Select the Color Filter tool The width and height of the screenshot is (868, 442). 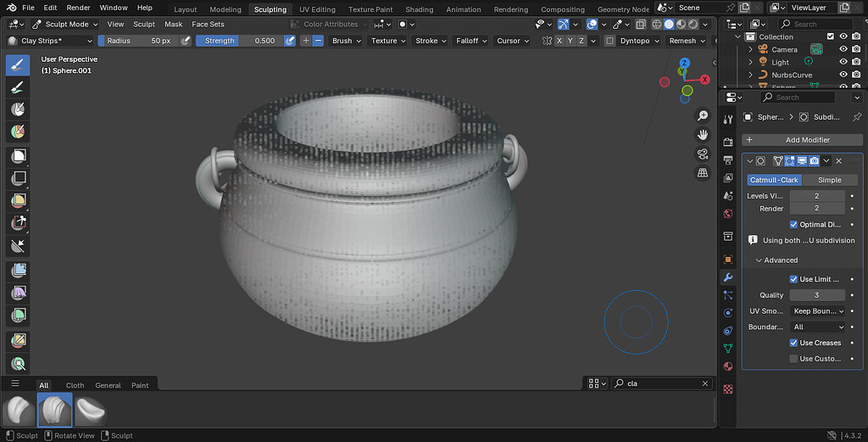point(18,315)
